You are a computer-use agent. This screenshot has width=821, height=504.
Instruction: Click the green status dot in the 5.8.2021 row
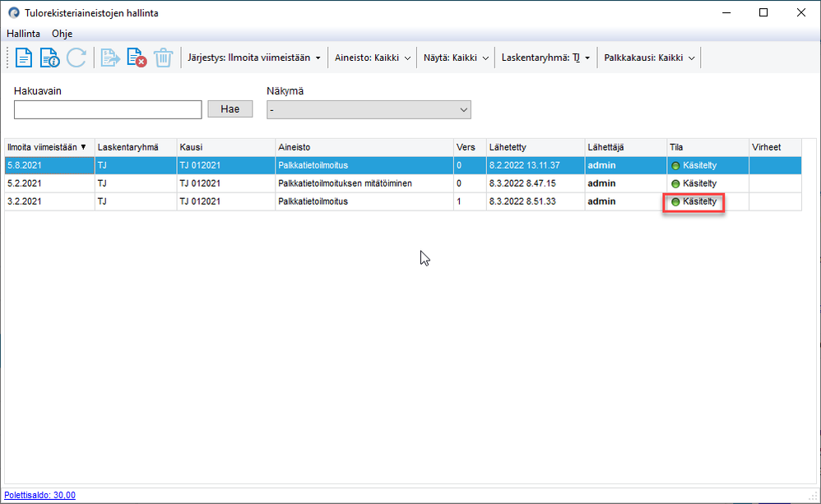click(675, 166)
